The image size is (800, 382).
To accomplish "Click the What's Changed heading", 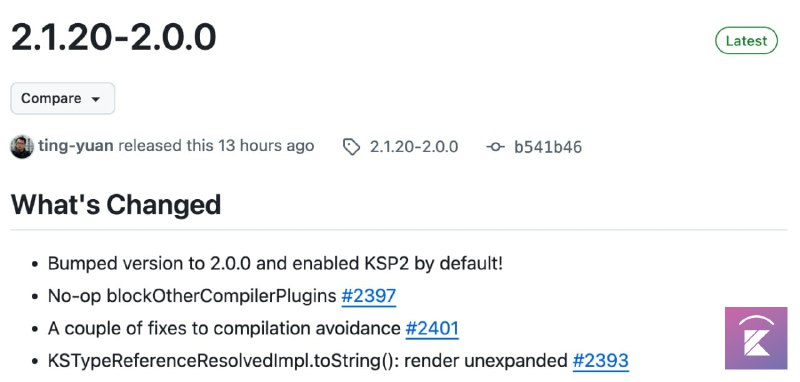I will point(116,205).
